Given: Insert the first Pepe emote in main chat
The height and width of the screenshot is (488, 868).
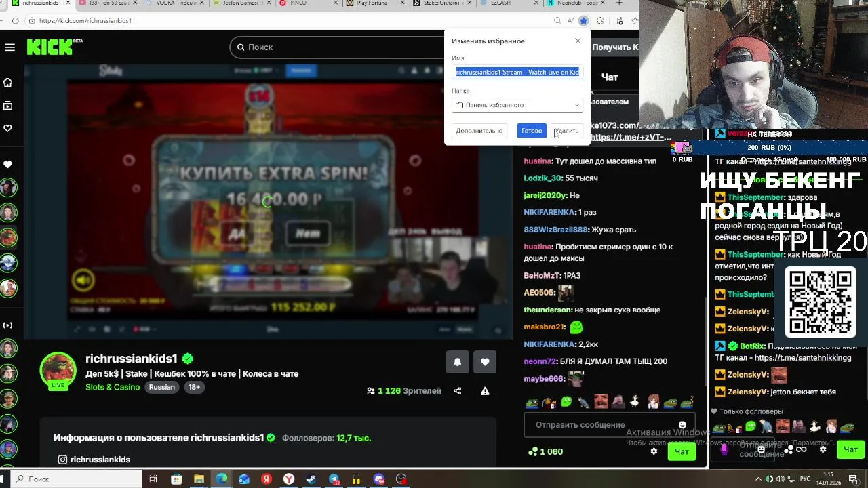Looking at the screenshot, I should [x=532, y=402].
